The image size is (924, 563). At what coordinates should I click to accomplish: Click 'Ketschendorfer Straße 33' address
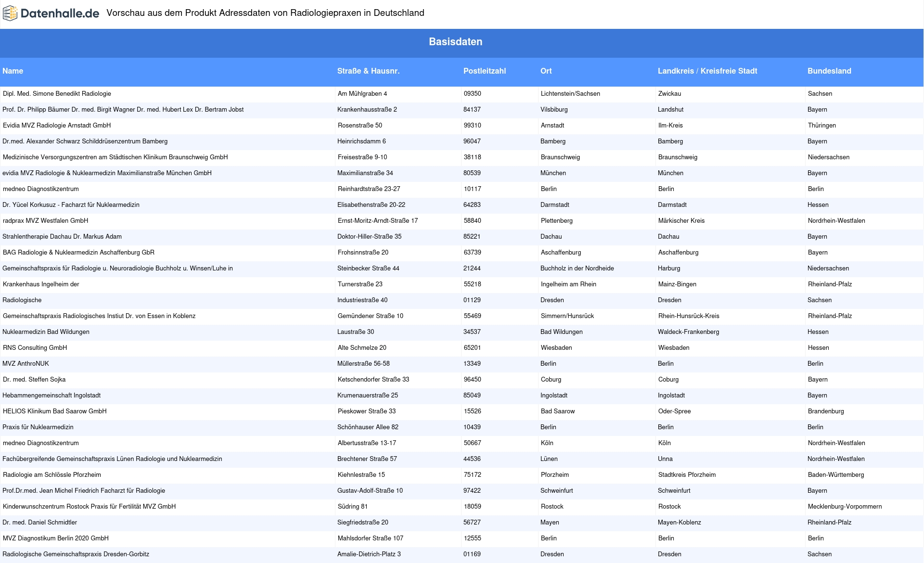pyautogui.click(x=373, y=380)
